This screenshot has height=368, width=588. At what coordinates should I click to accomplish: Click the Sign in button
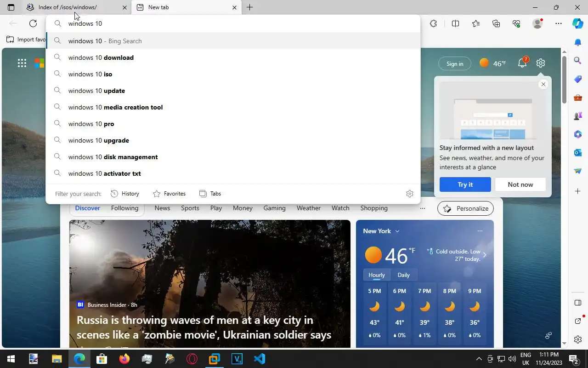point(455,64)
